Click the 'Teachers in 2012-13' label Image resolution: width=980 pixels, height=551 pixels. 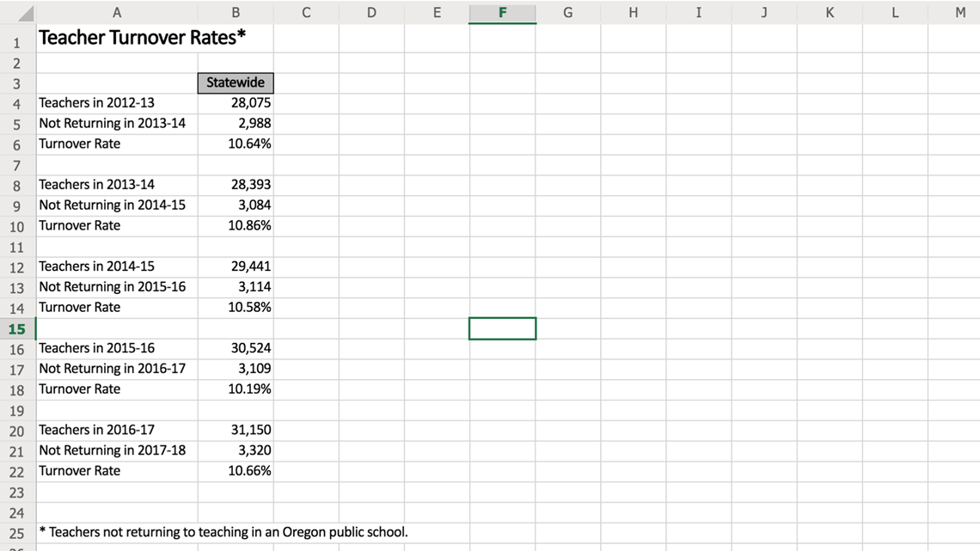pos(97,103)
